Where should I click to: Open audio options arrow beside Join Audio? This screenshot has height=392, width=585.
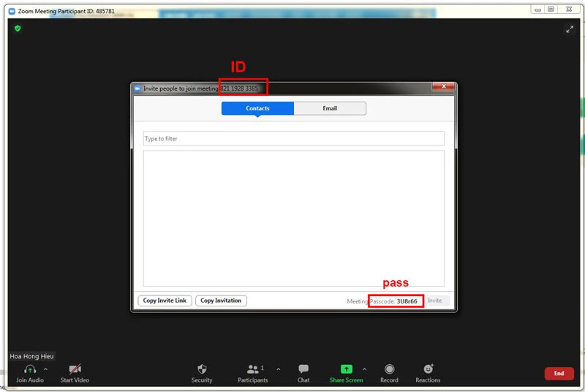point(45,369)
